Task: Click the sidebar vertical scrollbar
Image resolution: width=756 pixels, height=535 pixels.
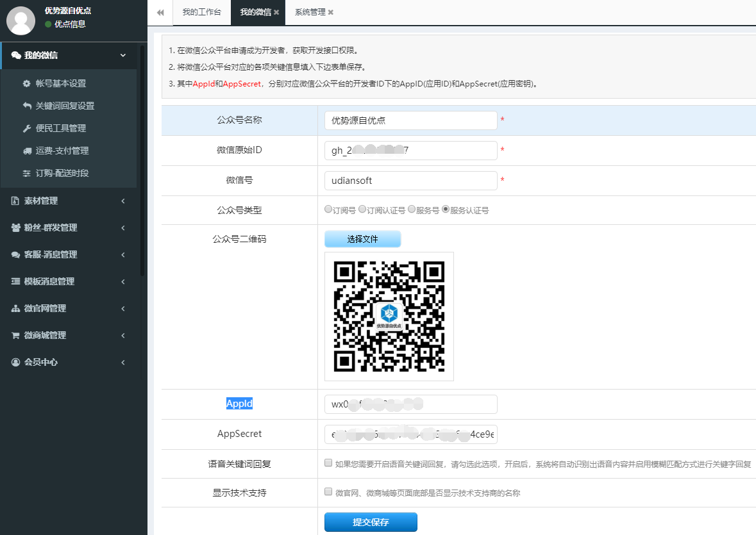Action: pyautogui.click(x=142, y=161)
